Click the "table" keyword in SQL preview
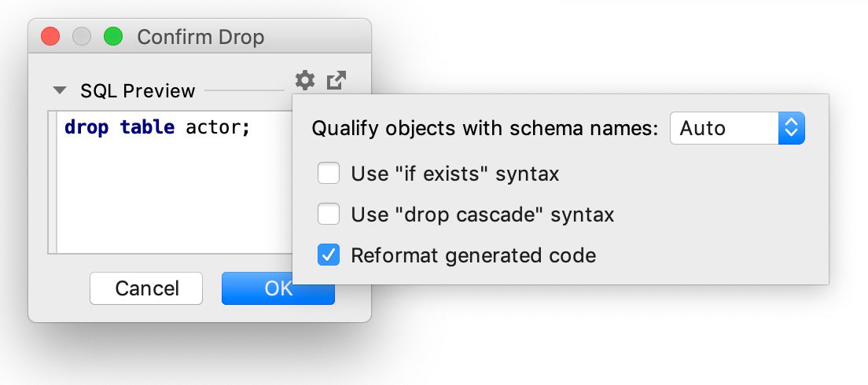This screenshot has height=385, width=868. click(147, 128)
